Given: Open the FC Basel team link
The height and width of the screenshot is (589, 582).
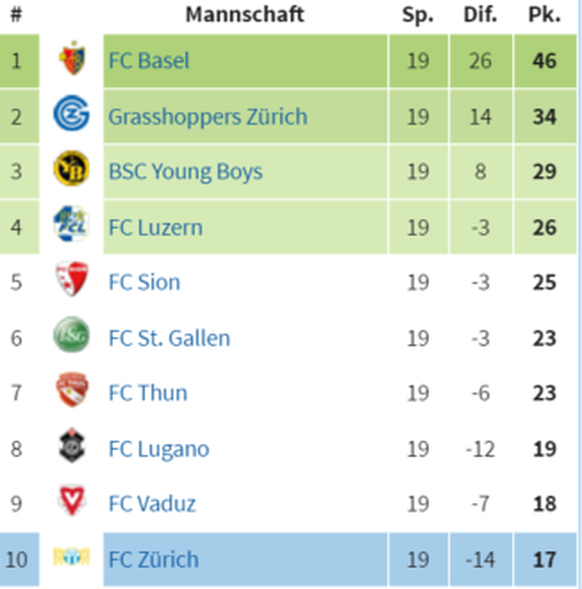Looking at the screenshot, I should (x=149, y=60).
